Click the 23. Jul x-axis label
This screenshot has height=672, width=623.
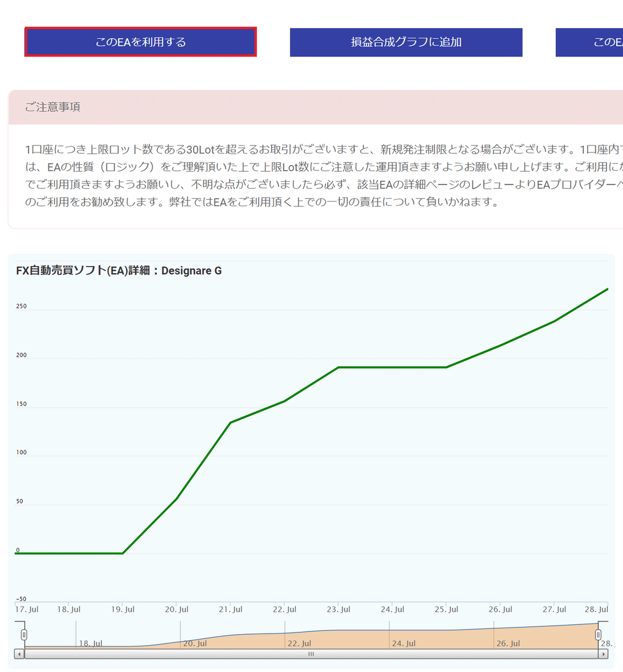click(338, 609)
